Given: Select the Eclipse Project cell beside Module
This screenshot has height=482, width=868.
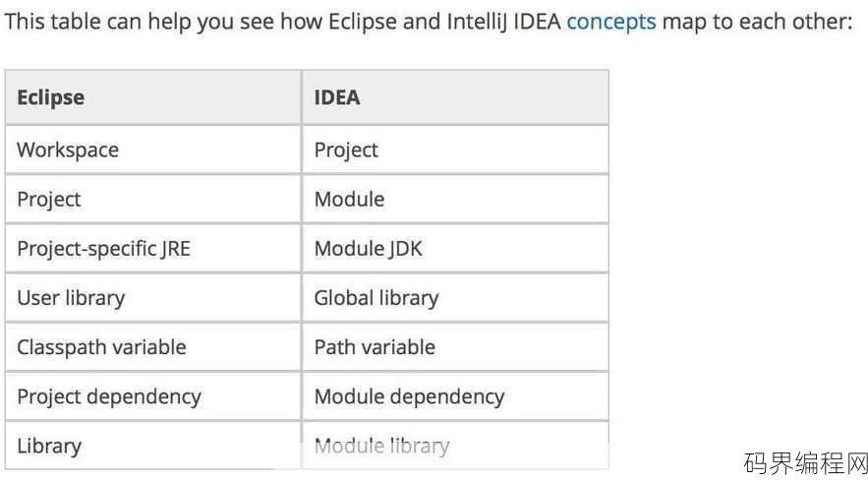Looking at the screenshot, I should click(x=153, y=199).
